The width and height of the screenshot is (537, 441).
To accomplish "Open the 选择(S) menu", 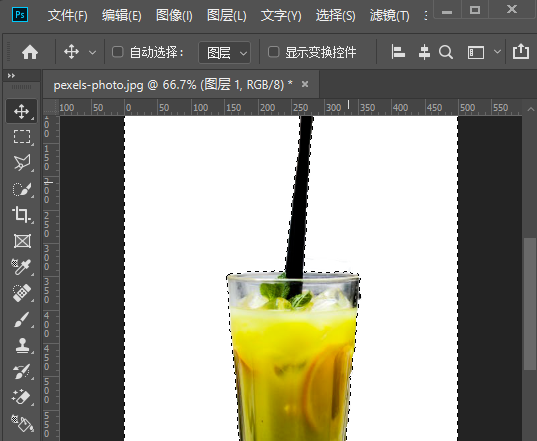I will [x=335, y=15].
